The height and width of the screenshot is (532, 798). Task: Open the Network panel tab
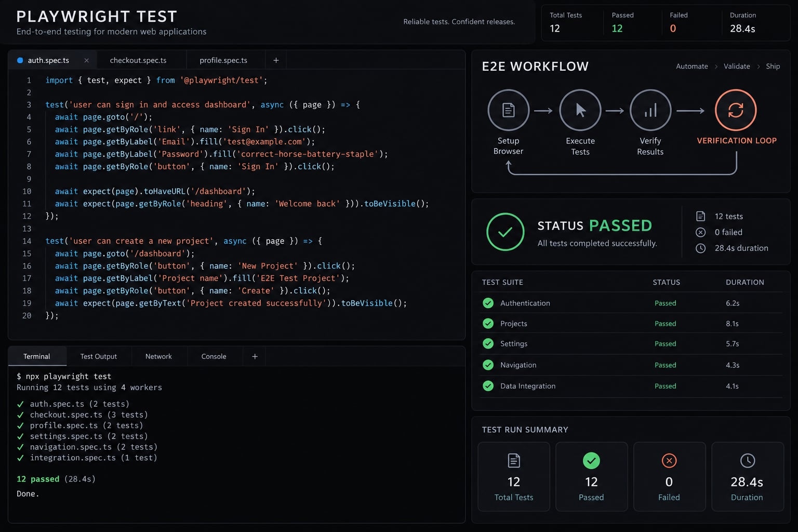point(158,356)
